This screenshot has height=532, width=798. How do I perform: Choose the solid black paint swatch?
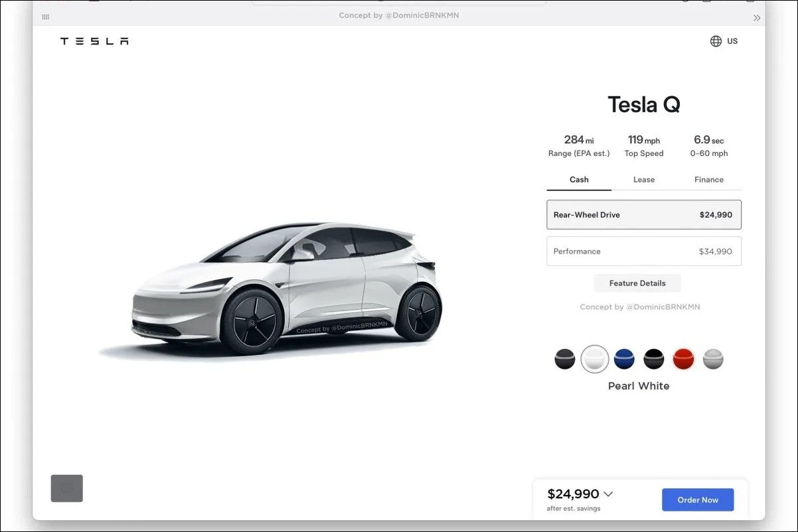(654, 360)
